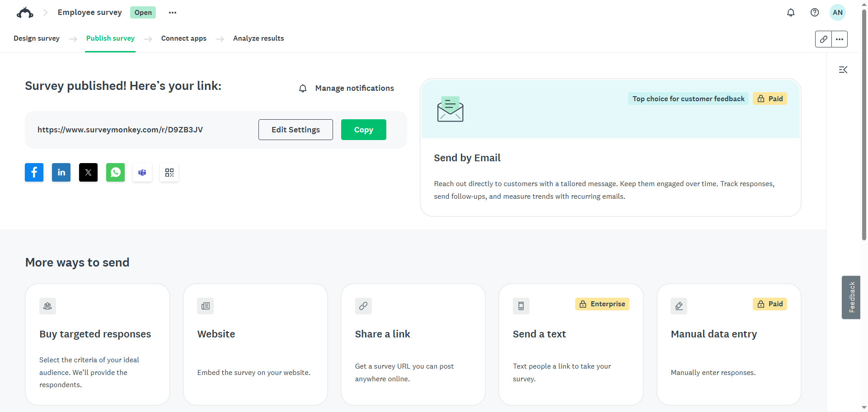Generate QR code for survey
868x412 pixels.
click(x=169, y=173)
